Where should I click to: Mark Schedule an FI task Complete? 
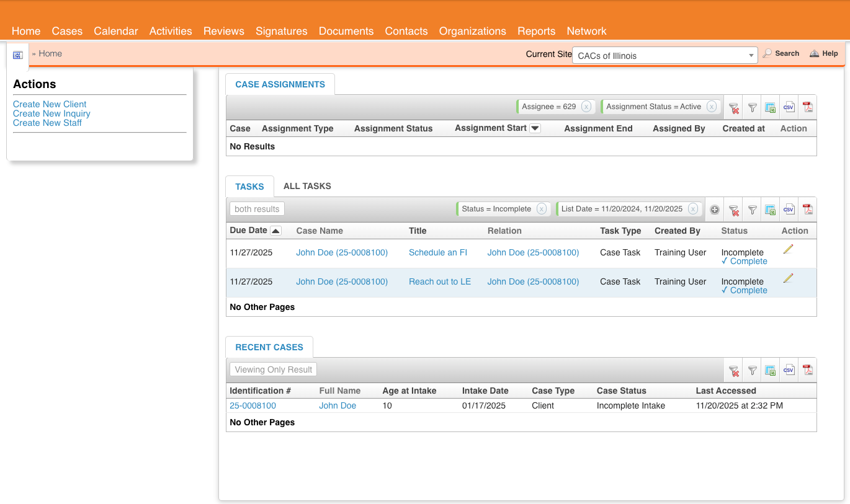pos(745,261)
